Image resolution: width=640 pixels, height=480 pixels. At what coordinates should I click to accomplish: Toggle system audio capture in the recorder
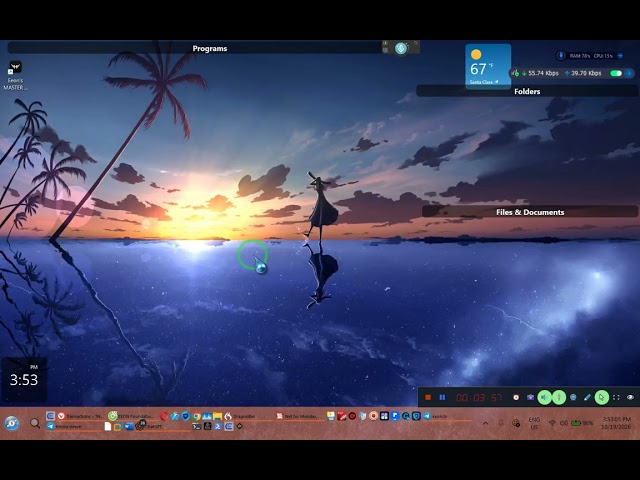(544, 397)
